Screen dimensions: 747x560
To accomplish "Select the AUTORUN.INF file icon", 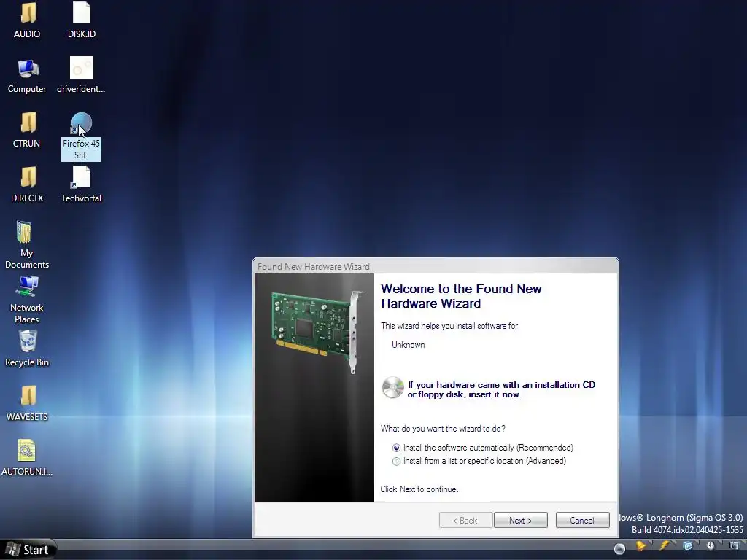I will click(27, 451).
